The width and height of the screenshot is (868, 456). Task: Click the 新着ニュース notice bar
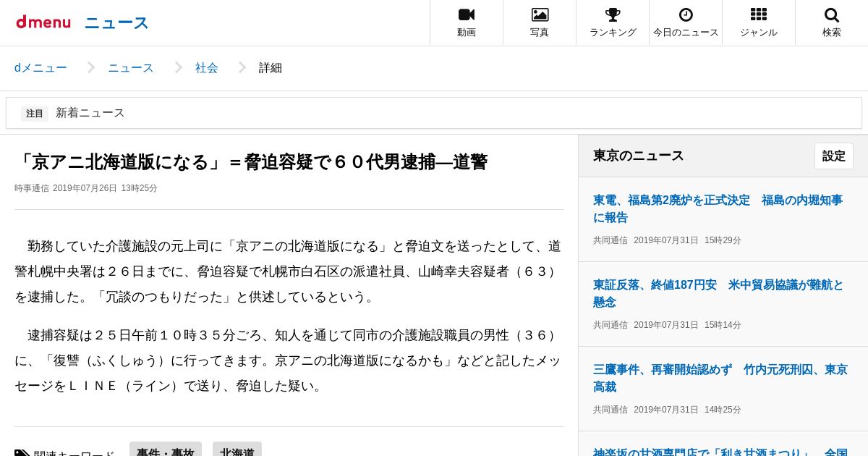click(x=434, y=113)
